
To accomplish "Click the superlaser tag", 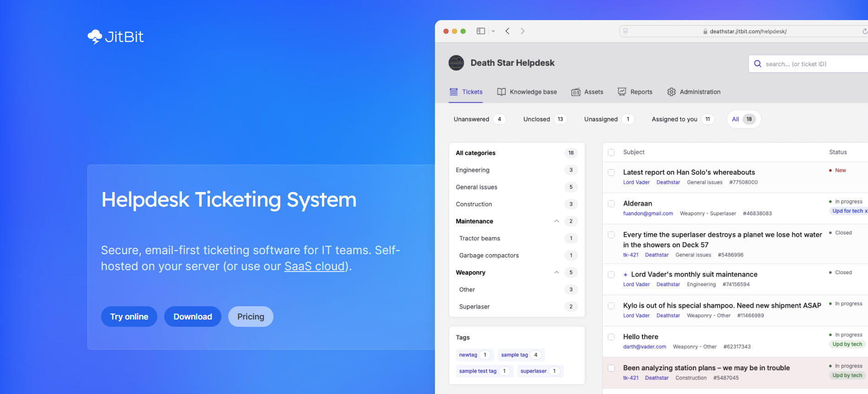I will [540, 371].
